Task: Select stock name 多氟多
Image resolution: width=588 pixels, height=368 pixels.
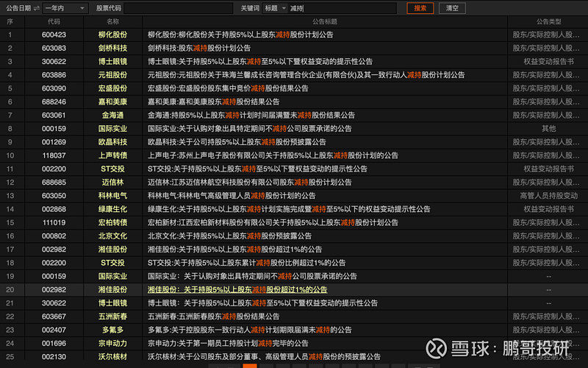Action: (113, 330)
